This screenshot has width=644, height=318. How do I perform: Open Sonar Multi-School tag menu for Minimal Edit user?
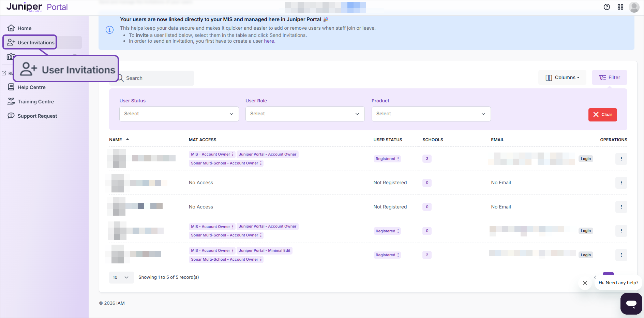[261, 259]
